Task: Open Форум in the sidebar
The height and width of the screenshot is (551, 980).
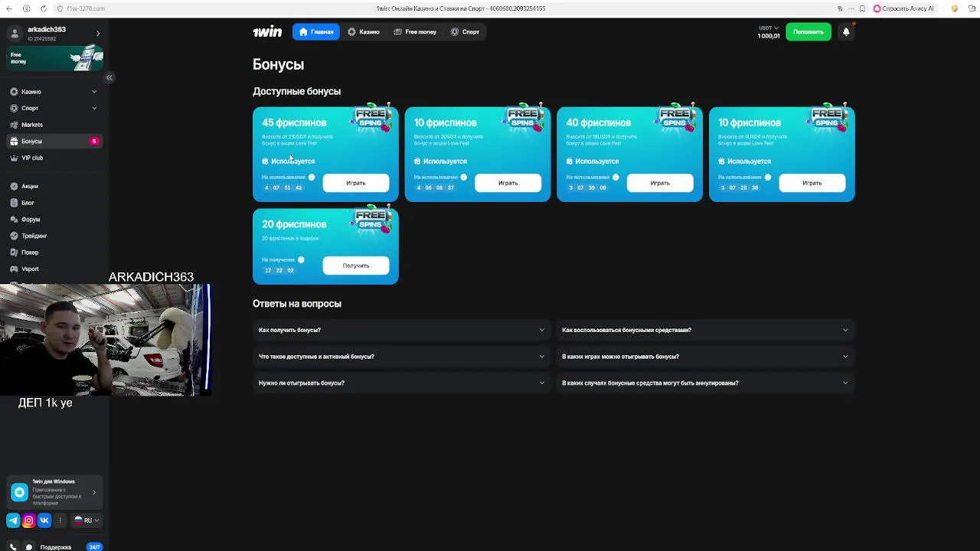Action: (31, 220)
